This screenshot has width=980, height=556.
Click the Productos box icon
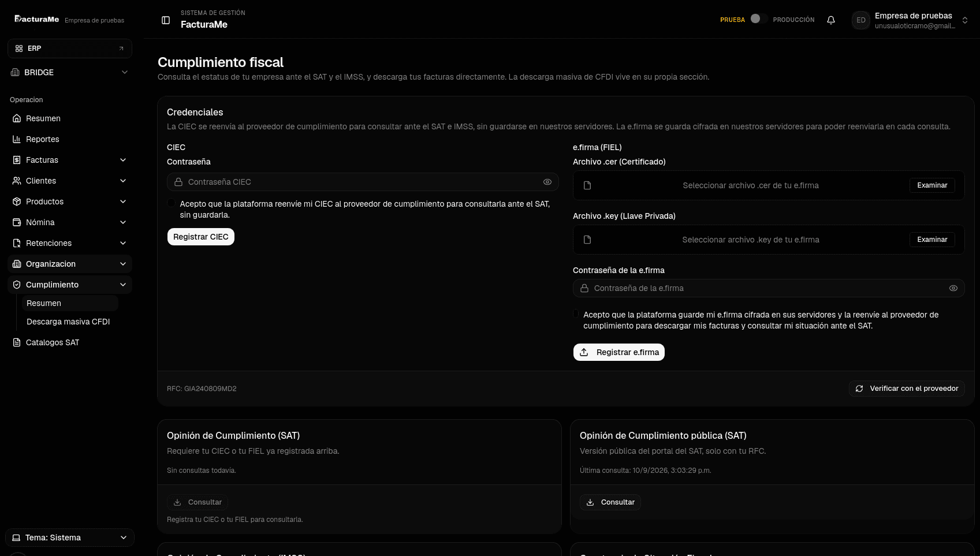[17, 201]
